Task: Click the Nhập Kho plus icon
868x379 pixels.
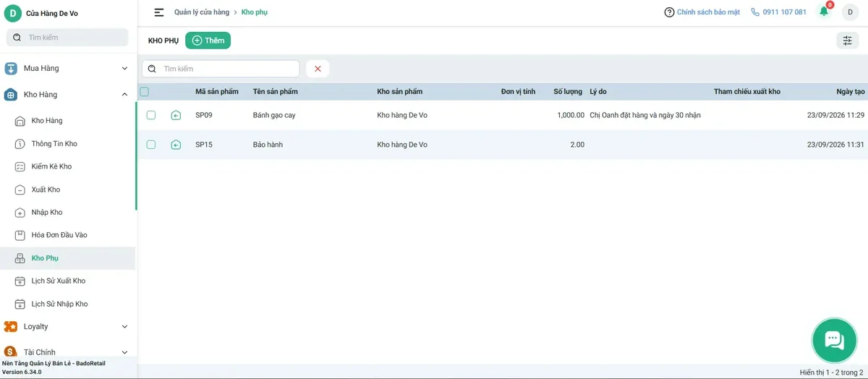Action: [x=20, y=213]
